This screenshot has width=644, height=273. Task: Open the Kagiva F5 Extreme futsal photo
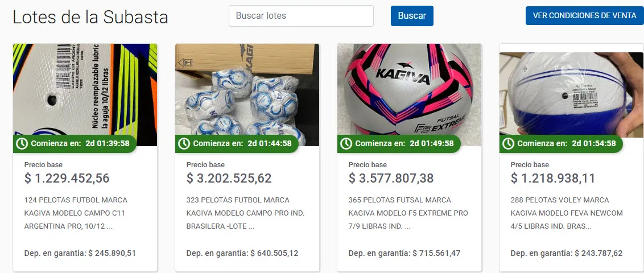tap(410, 95)
